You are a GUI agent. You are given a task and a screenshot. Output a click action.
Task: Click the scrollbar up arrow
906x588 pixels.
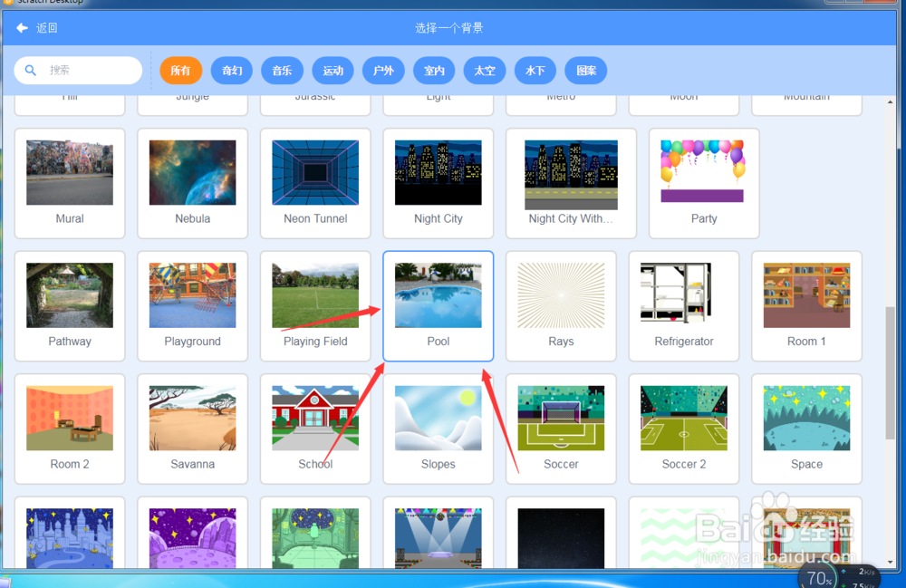click(x=890, y=102)
